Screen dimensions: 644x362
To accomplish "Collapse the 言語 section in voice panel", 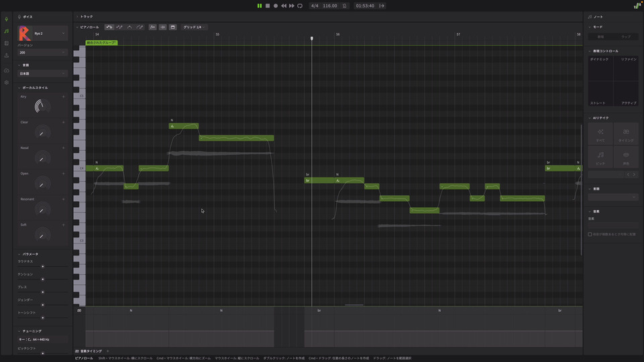I will coord(19,65).
